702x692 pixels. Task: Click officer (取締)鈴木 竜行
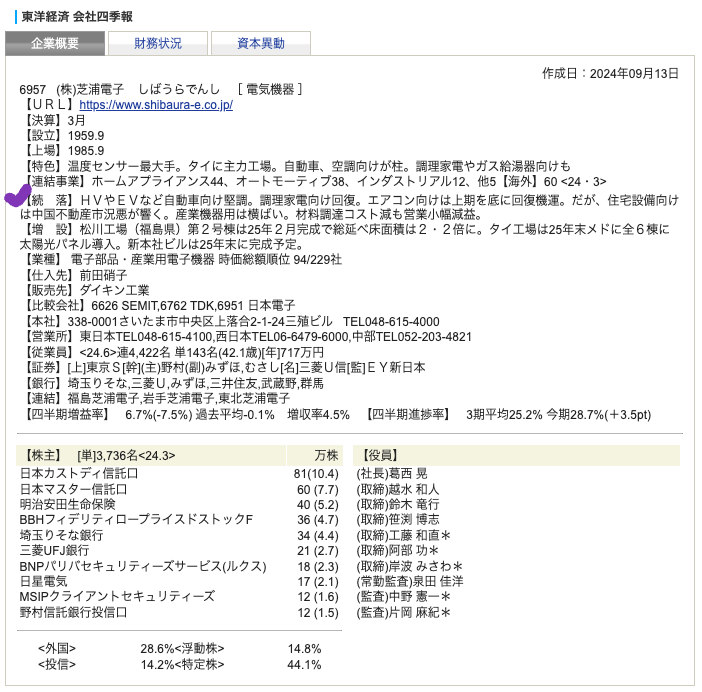(x=398, y=504)
